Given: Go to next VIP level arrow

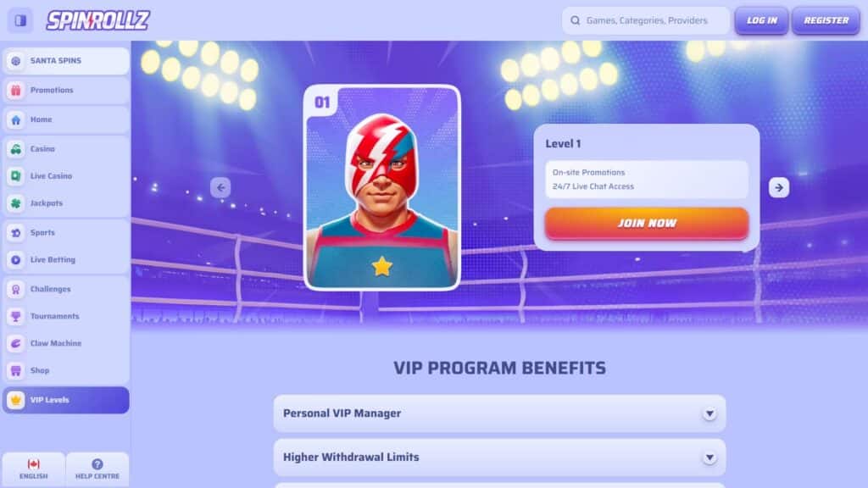Looking at the screenshot, I should coord(779,187).
